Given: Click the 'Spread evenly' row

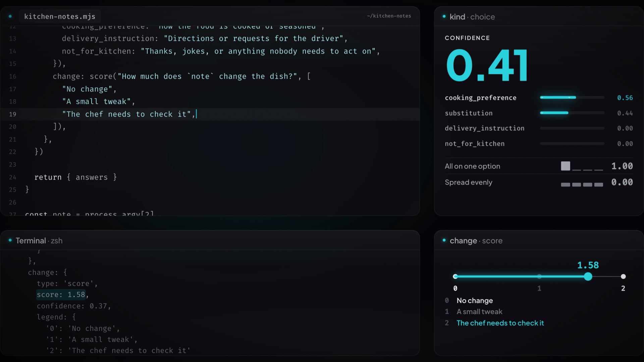Looking at the screenshot, I should (x=539, y=182).
